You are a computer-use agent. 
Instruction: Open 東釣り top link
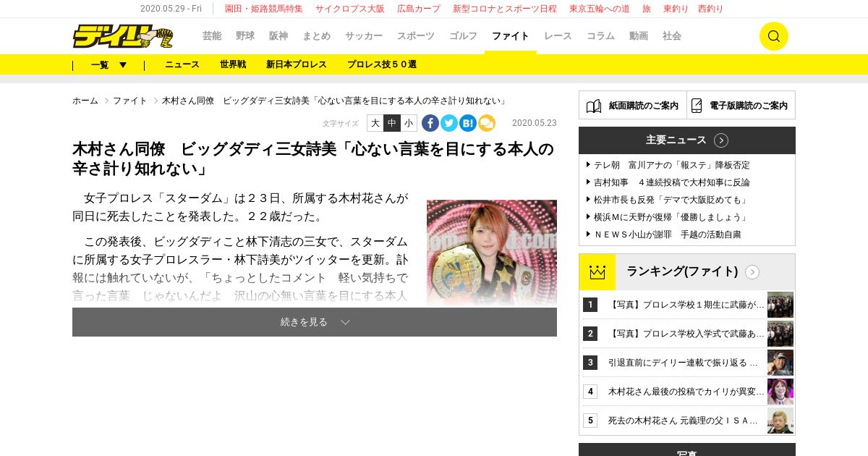pos(676,9)
